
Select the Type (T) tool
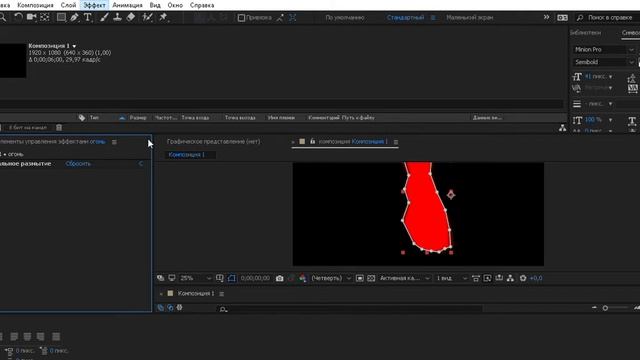click(88, 17)
